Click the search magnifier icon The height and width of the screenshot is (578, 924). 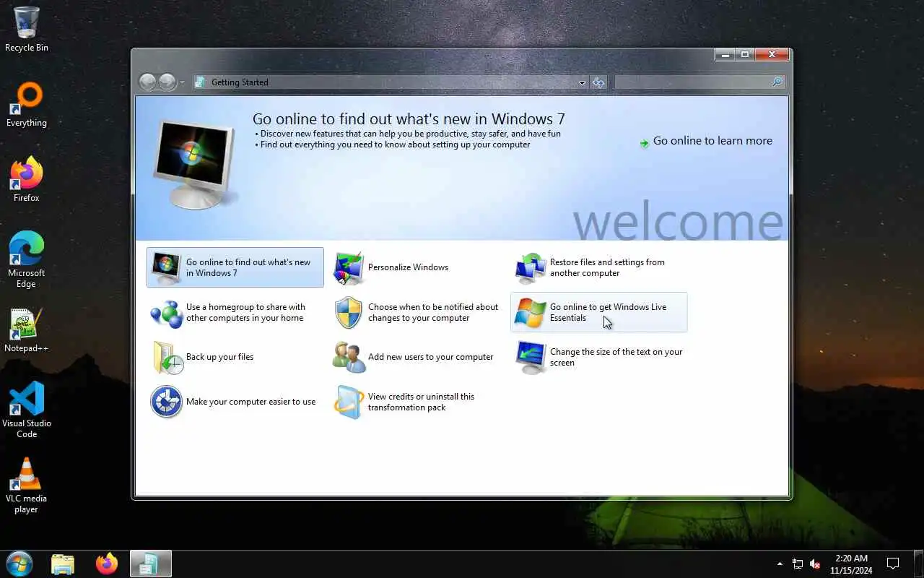click(x=777, y=82)
